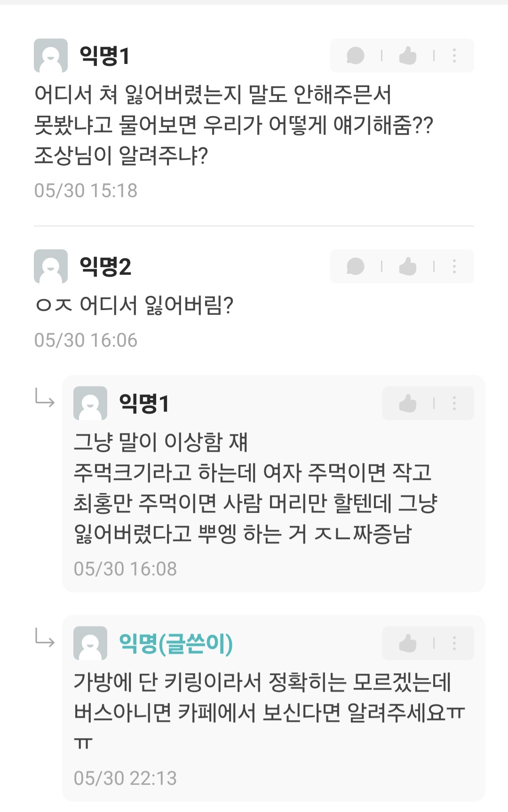
Task: Select the teal 익명(글쓴이) author name
Action: (x=176, y=644)
